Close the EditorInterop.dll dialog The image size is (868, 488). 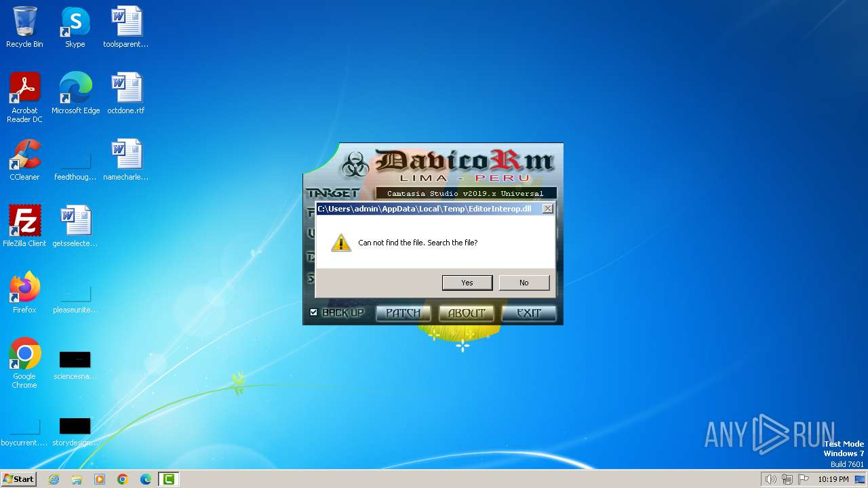[547, 209]
